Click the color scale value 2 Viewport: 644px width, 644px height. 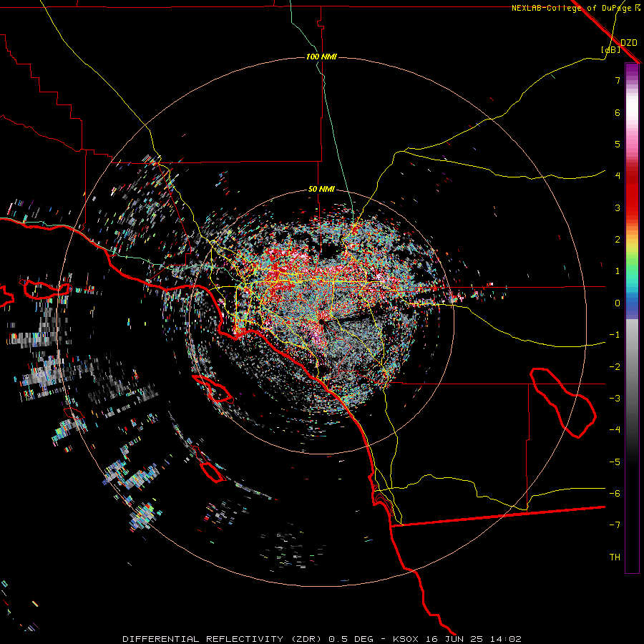[x=618, y=240]
